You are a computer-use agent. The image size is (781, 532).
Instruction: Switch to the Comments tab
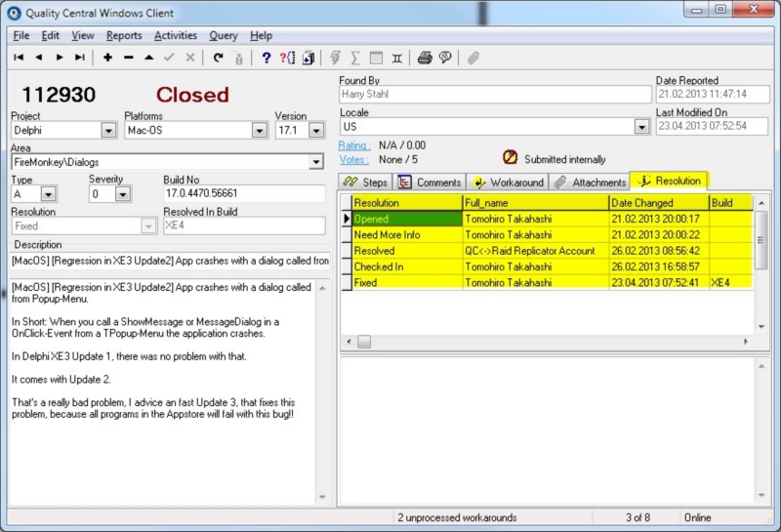tap(430, 183)
